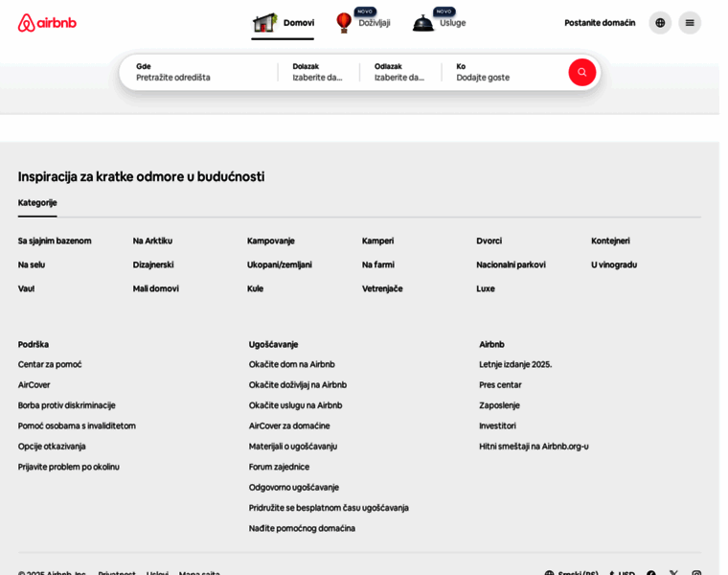
Task: Open Sa sjajnim bazenom category
Action: (55, 241)
